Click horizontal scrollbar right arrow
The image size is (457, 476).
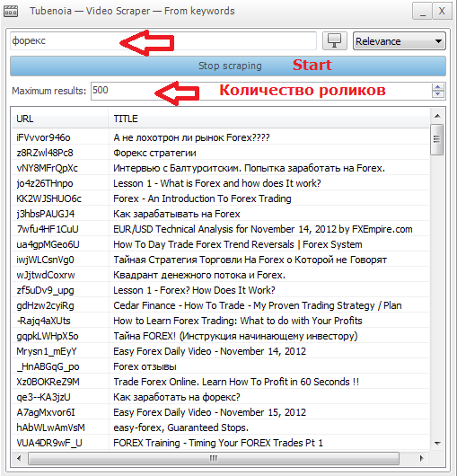tap(421, 458)
